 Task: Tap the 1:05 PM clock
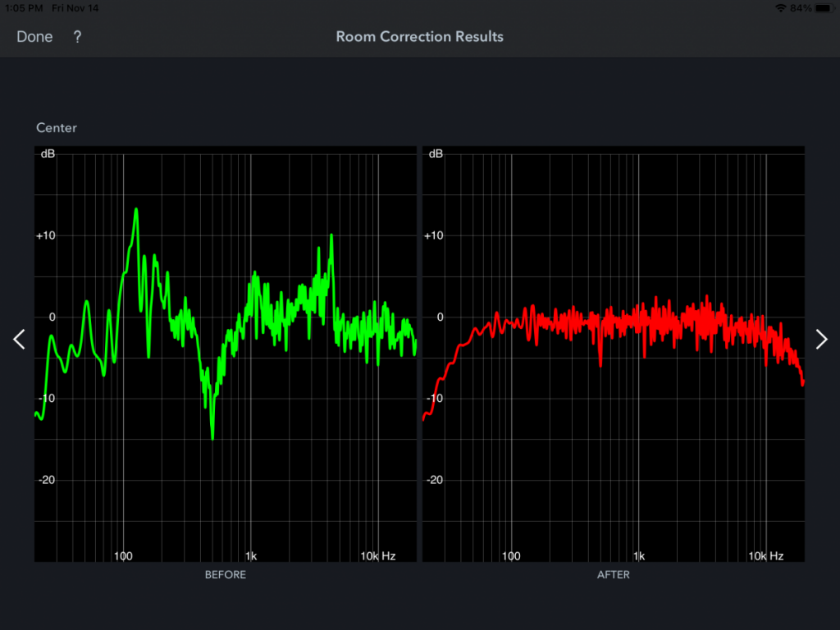pyautogui.click(x=22, y=8)
